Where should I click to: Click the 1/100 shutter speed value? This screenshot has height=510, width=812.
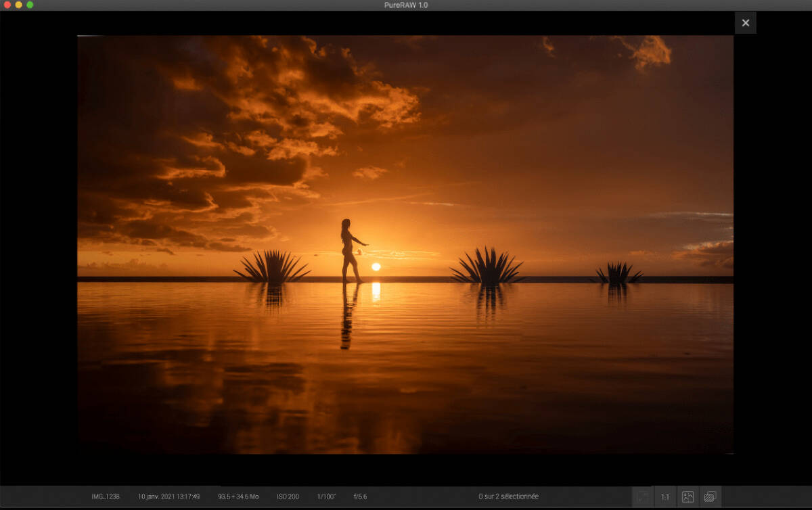(326, 496)
